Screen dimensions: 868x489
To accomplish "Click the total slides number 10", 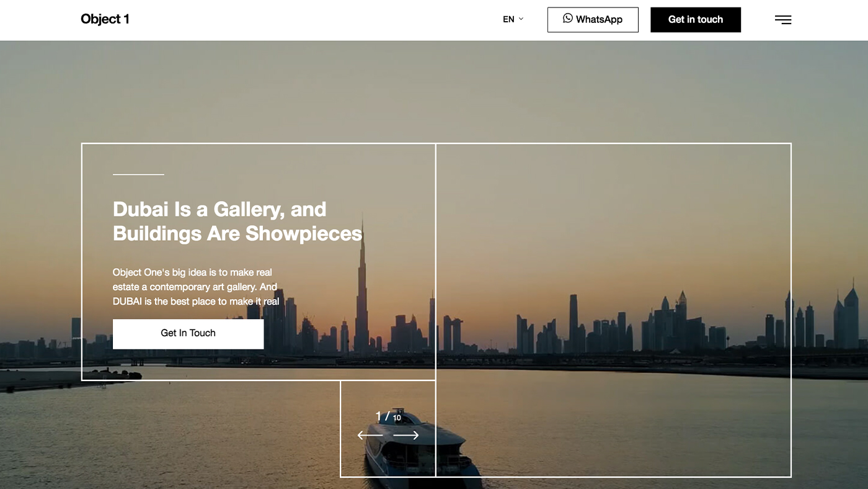I will pyautogui.click(x=397, y=418).
